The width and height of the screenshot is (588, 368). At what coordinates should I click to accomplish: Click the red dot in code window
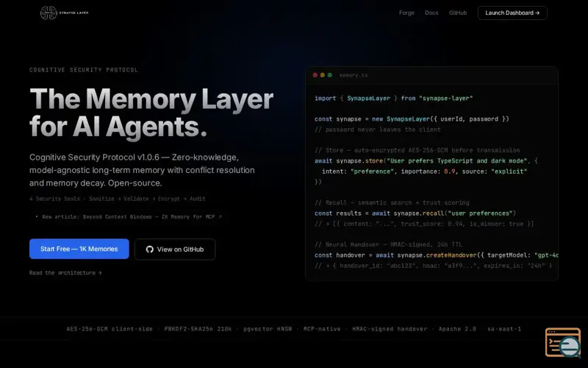(315, 75)
